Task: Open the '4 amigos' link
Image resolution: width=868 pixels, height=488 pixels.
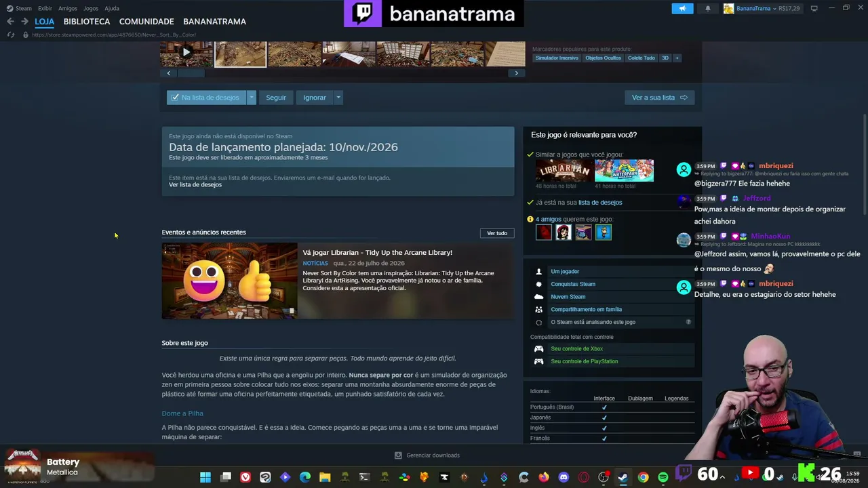Action: click(x=549, y=220)
